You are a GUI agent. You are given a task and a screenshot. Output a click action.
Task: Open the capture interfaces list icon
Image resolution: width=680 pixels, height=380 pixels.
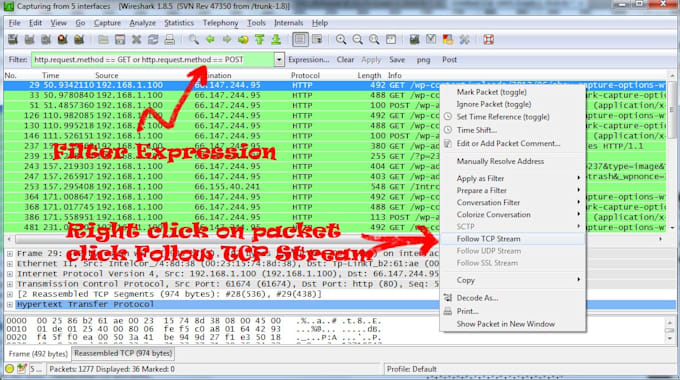[13, 39]
